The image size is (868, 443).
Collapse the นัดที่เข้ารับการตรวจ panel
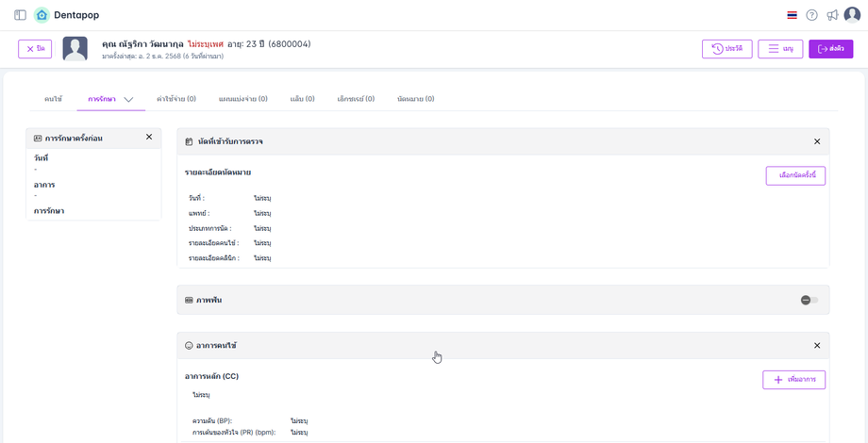click(817, 141)
